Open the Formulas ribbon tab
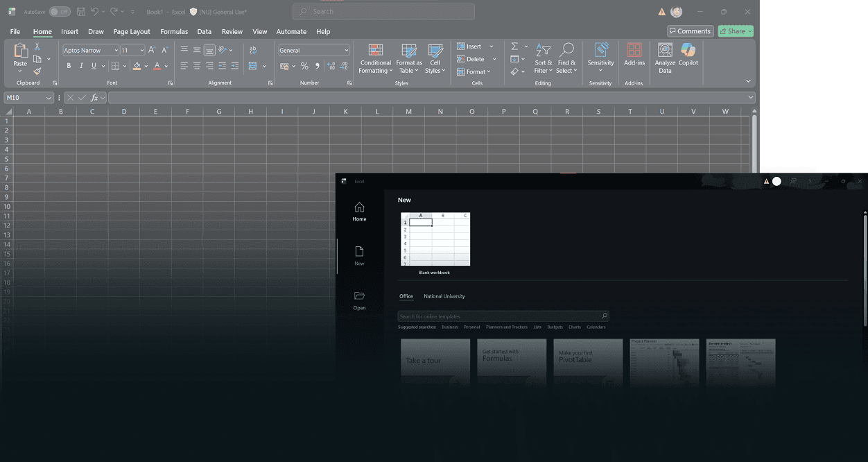The width and height of the screenshot is (868, 462). (174, 32)
